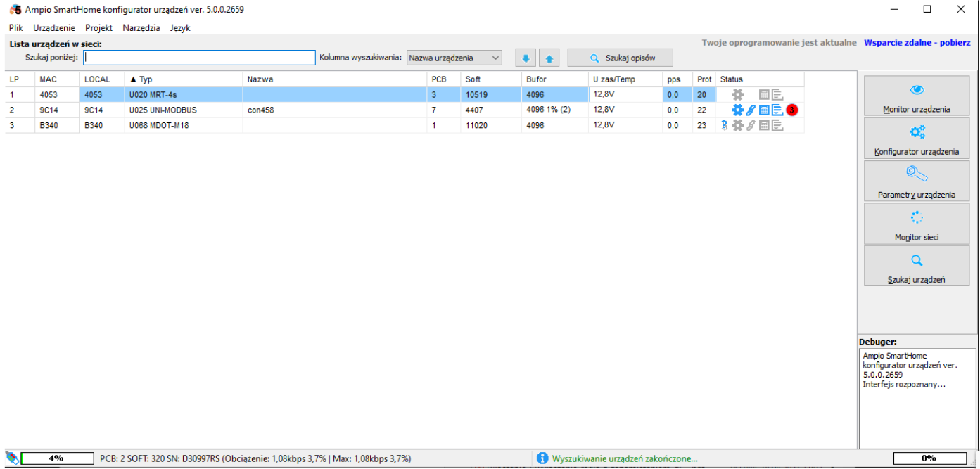Open Monitor sieci
980x469 pixels.
[917, 223]
